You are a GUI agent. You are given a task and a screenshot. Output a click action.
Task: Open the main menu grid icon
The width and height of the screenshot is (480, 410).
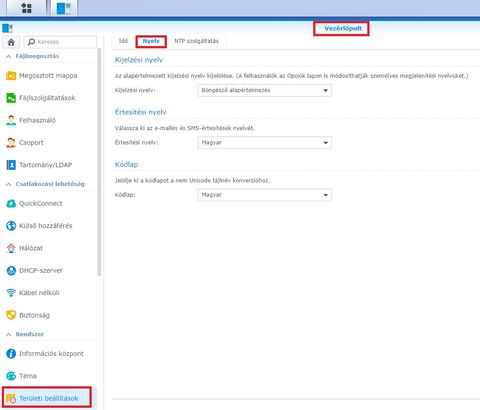coord(26,8)
